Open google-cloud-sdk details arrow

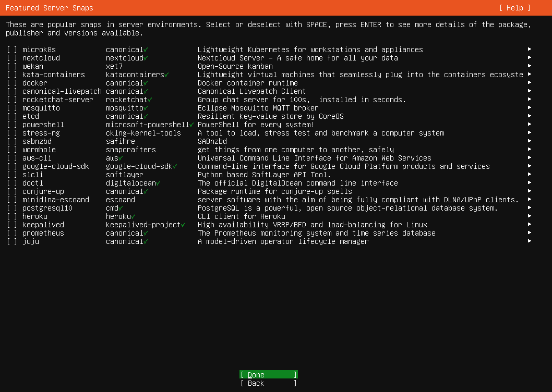tap(530, 166)
